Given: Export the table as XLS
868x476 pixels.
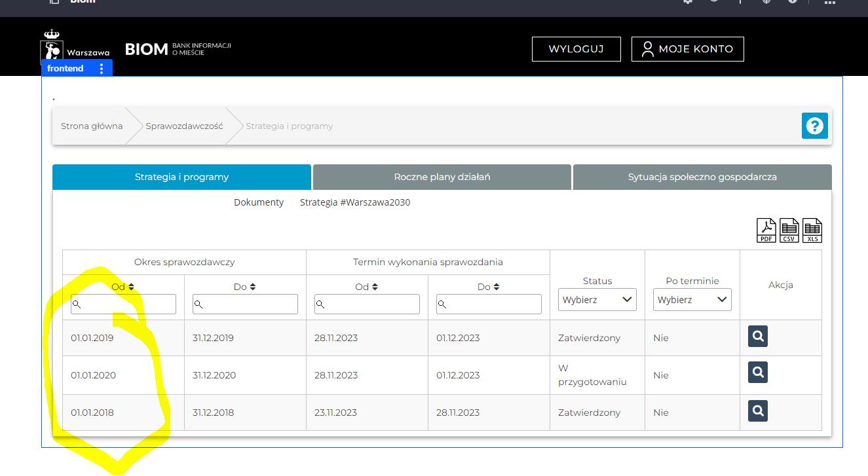Looking at the screenshot, I should 812,230.
